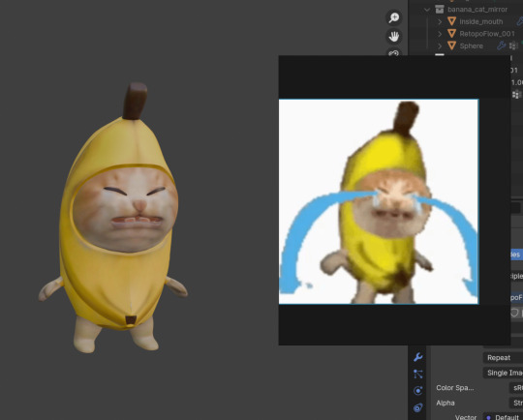Click the banana_cat_mirror collection box icon
This screenshot has height=420, width=523.
click(x=440, y=9)
